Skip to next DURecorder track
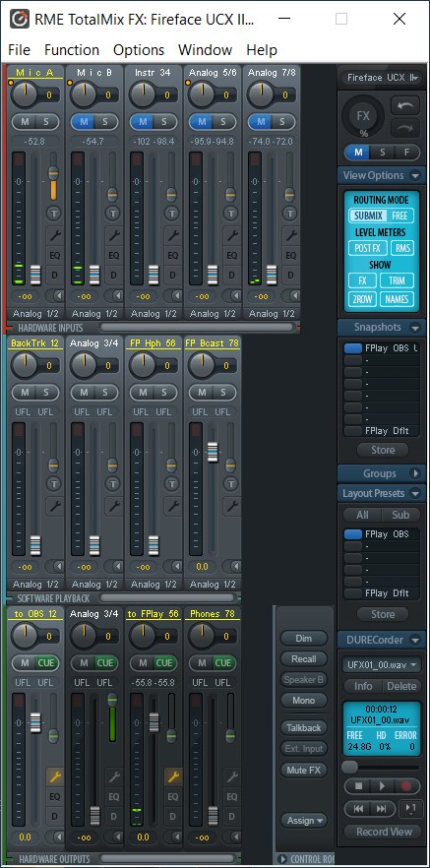The width and height of the screenshot is (430, 868). (x=382, y=809)
